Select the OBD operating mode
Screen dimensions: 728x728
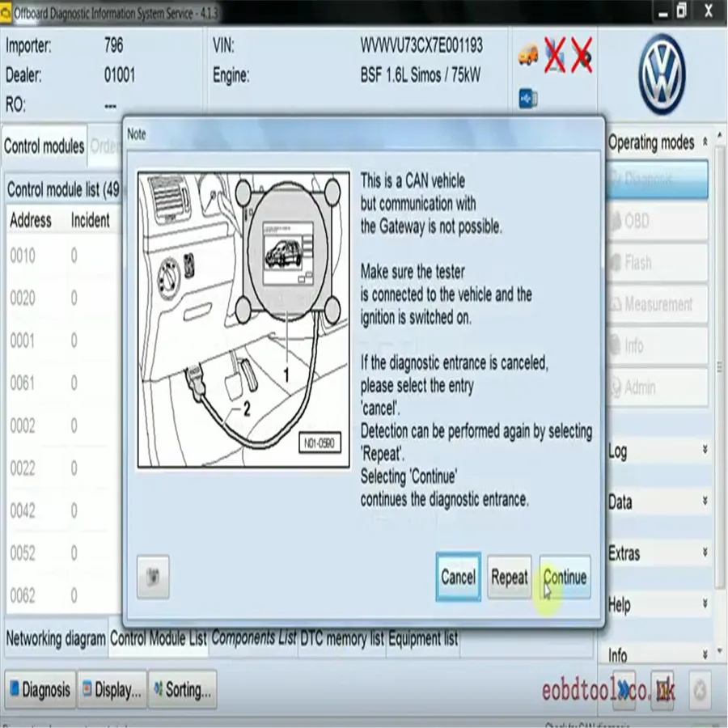(657, 221)
